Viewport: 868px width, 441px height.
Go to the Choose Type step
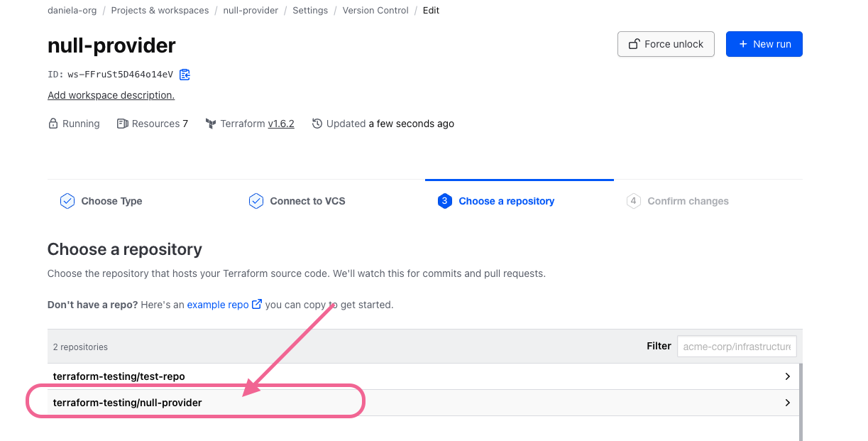(x=111, y=201)
